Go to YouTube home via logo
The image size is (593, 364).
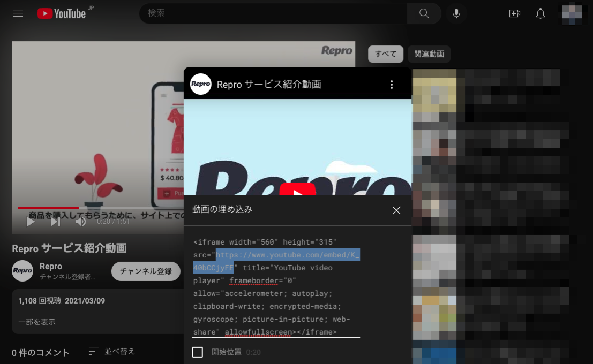pos(62,13)
